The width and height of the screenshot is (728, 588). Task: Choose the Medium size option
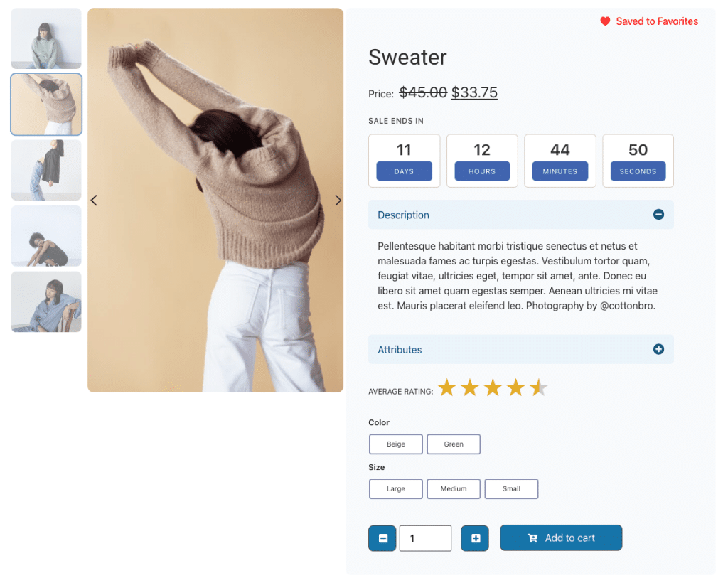[x=454, y=488]
